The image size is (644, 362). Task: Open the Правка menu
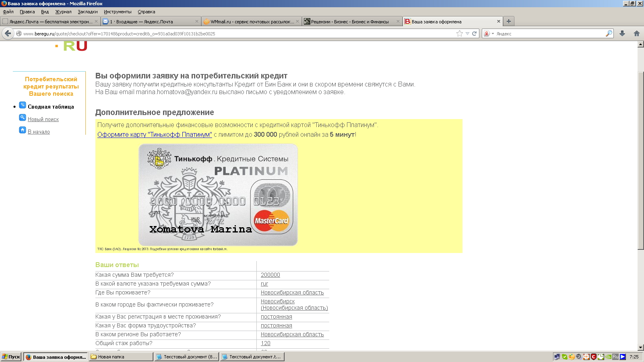[27, 12]
